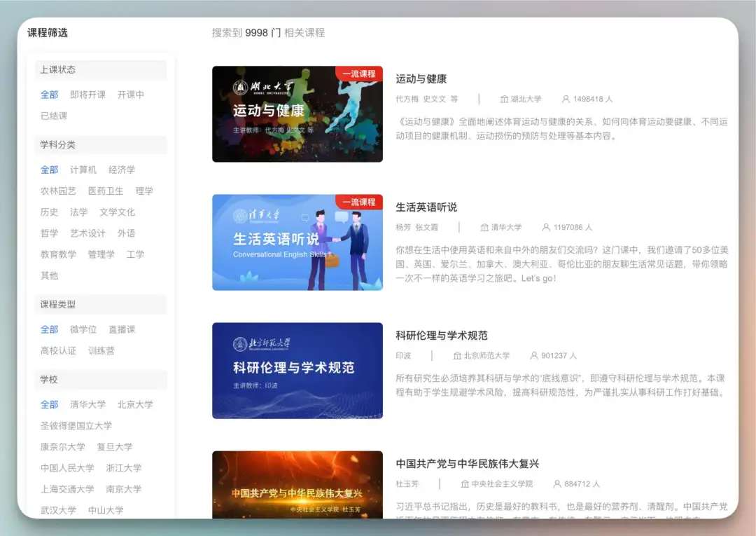This screenshot has width=756, height=536.
Task: Filter courses by 即将开课 status
Action: [87, 95]
